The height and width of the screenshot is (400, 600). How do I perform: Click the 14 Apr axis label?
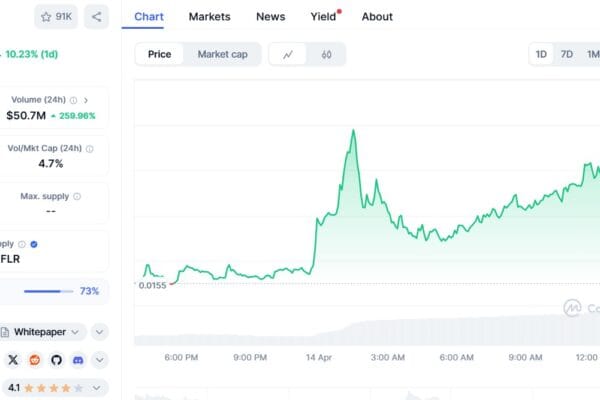(x=319, y=358)
